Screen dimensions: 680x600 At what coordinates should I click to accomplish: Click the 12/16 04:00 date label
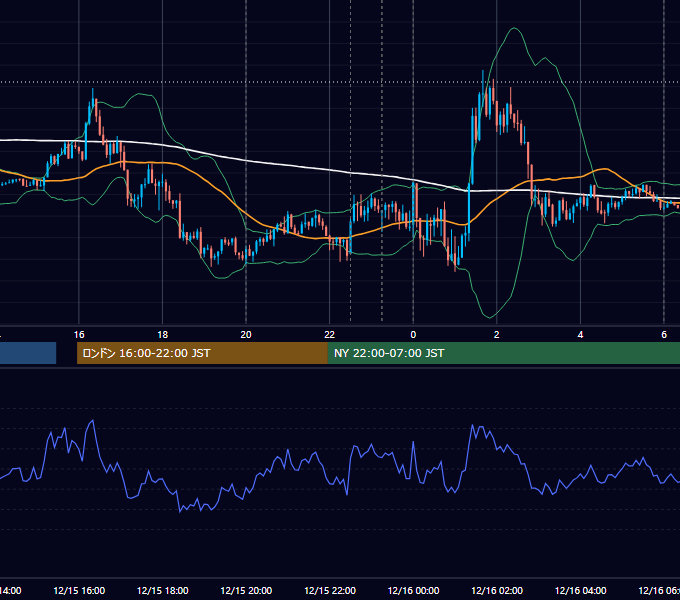pos(581,590)
